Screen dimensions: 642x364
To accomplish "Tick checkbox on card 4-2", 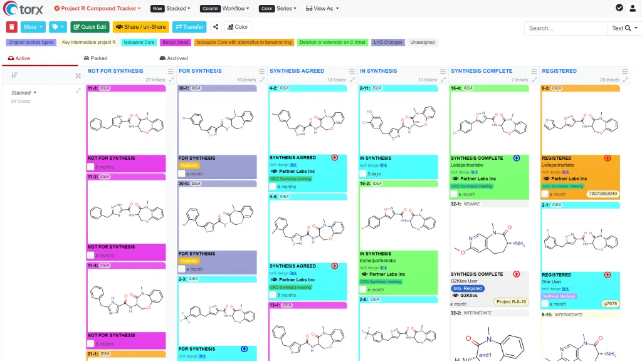I will pyautogui.click(x=272, y=187).
